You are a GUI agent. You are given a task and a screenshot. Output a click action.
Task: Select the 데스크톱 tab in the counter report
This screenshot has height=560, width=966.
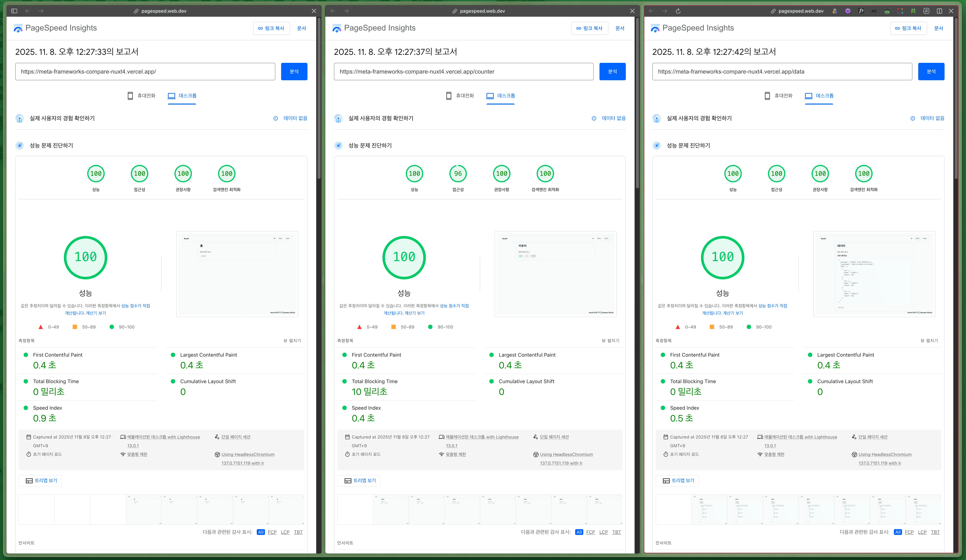(x=500, y=96)
